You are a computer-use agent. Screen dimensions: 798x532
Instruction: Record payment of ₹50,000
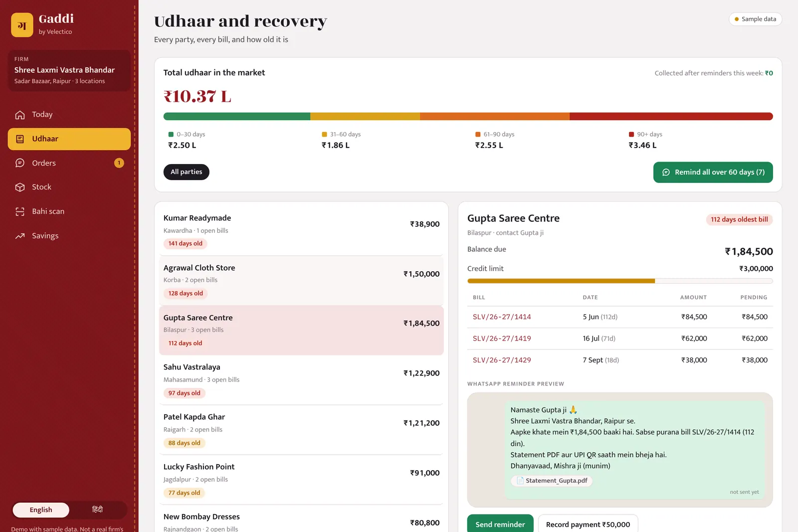point(588,524)
